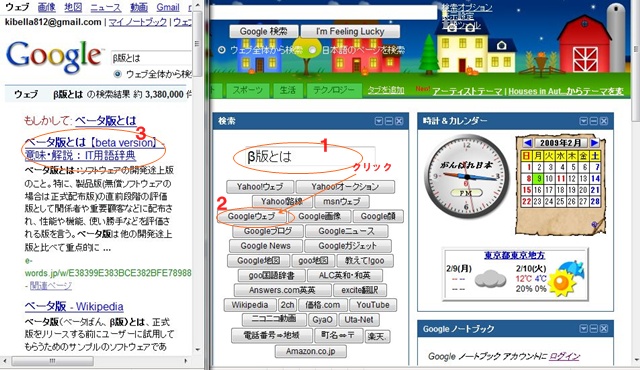Viewport: 640px width, 370px height.
Task: Click the Wikipedia button in search widget
Action: point(250,305)
